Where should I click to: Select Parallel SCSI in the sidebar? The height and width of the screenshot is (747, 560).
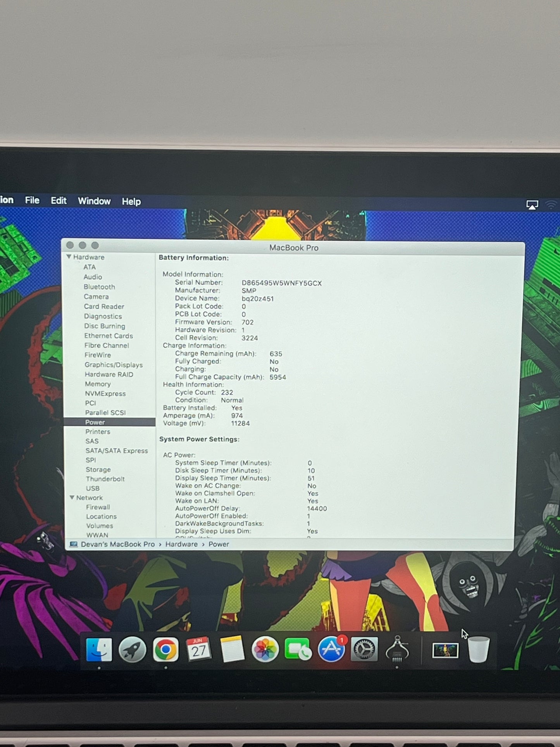pyautogui.click(x=105, y=412)
